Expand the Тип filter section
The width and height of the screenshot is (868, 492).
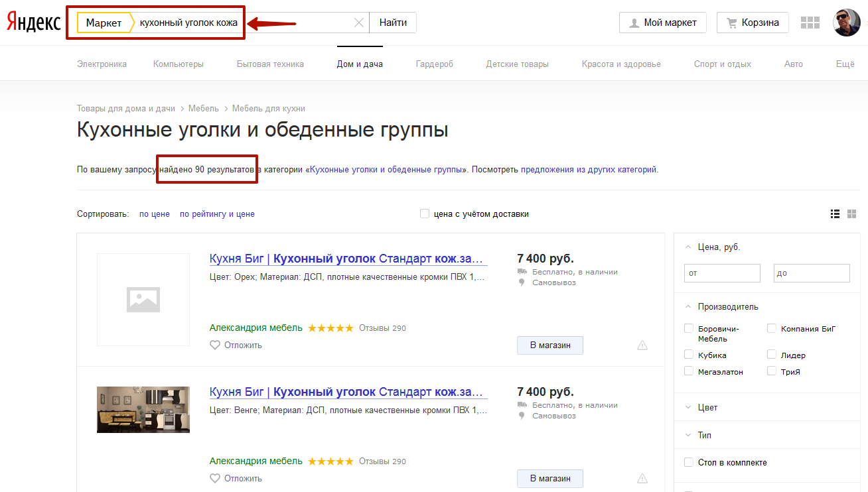(704, 435)
